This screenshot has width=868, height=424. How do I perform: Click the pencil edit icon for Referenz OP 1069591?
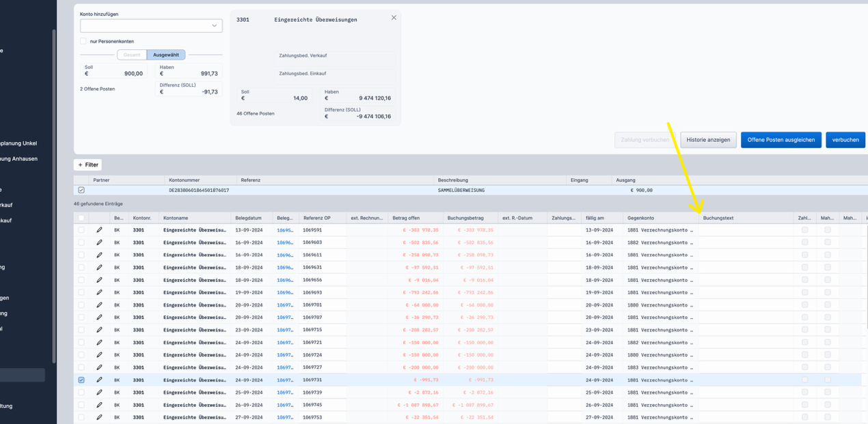[99, 230]
